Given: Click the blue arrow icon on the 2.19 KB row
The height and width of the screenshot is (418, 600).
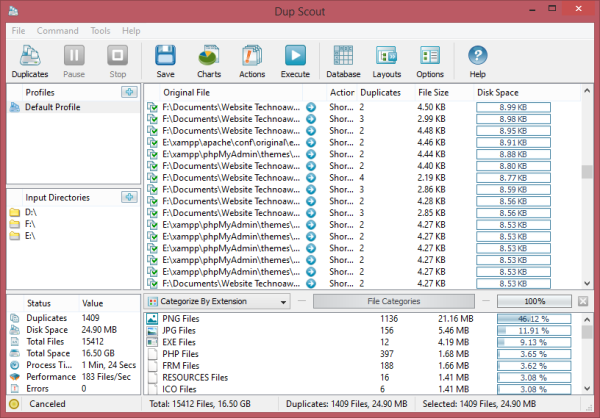Looking at the screenshot, I should tap(311, 178).
